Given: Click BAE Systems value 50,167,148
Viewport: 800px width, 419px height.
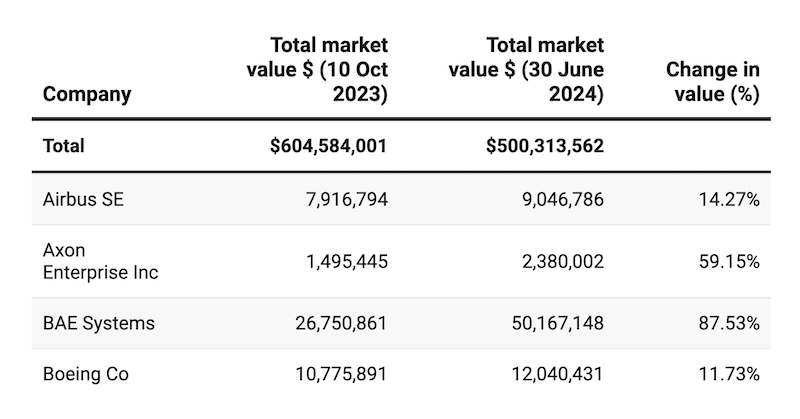Looking at the screenshot, I should point(554,323).
